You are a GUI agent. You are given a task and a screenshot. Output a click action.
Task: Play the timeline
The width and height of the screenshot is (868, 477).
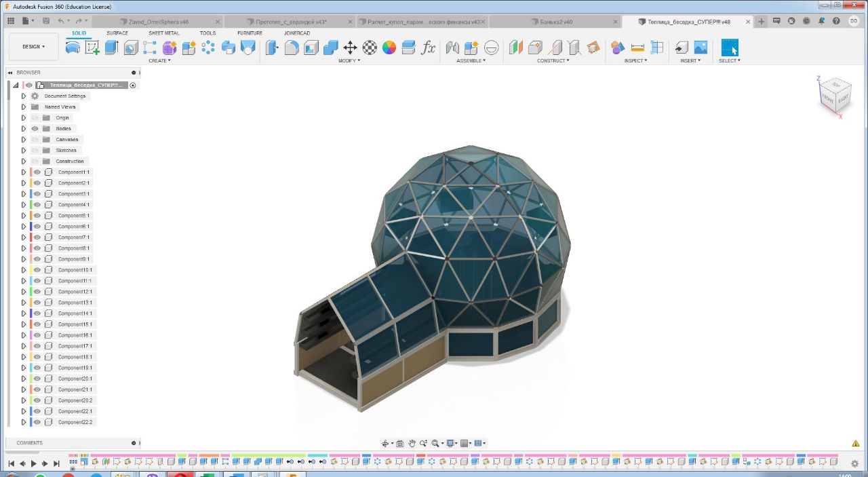point(34,464)
